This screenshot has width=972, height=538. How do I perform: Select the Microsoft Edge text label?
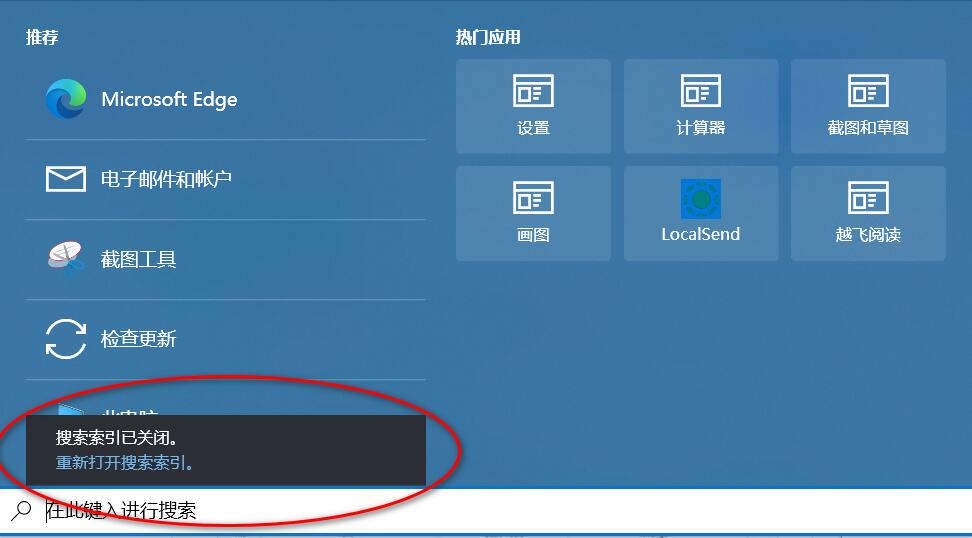(x=169, y=99)
